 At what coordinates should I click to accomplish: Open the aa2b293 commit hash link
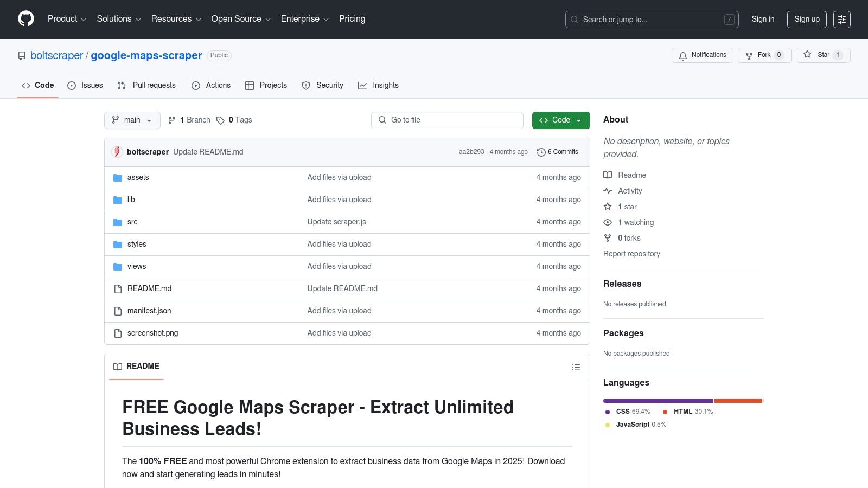pos(471,152)
